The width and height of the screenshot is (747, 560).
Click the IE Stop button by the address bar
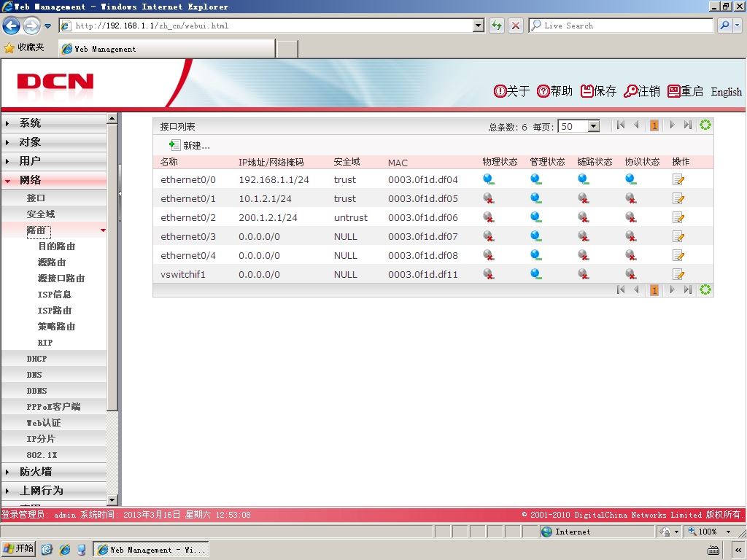[516, 26]
